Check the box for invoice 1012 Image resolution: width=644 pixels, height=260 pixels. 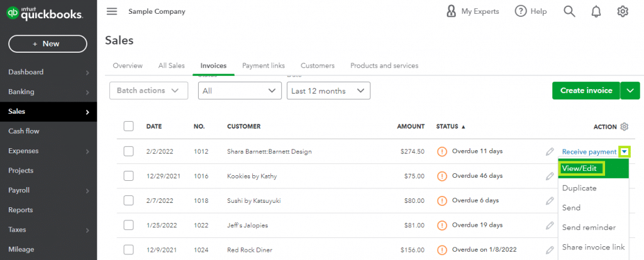tap(128, 151)
